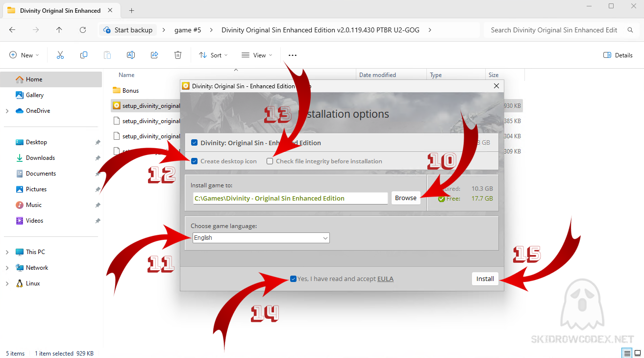Click the Divinity folder breadcrumb

pyautogui.click(x=321, y=30)
